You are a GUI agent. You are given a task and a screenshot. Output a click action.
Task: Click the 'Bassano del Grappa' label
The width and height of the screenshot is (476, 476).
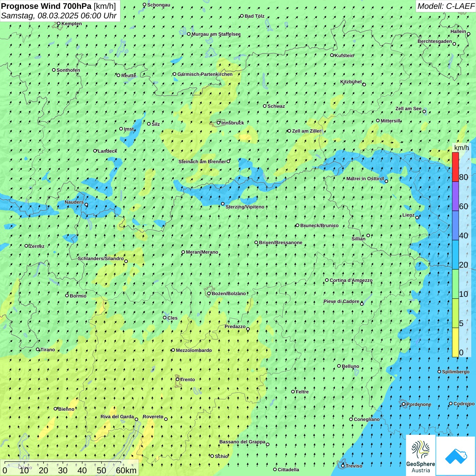coord(242,442)
